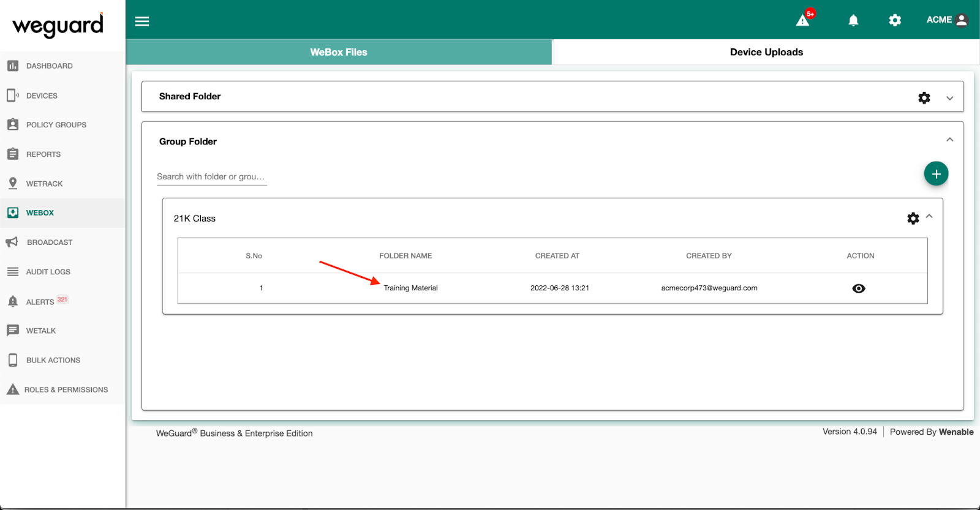Click the Group Folder heading

188,141
